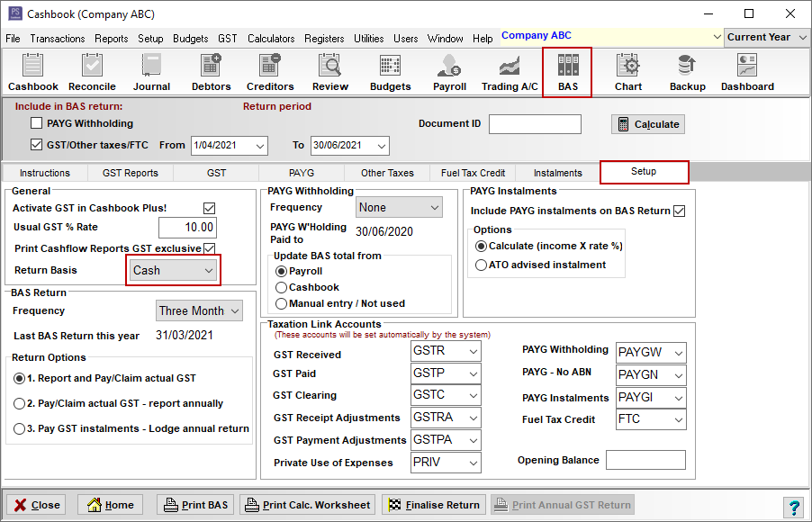Image resolution: width=812 pixels, height=522 pixels.
Task: Switch to the GST Reports tab
Action: 130,173
